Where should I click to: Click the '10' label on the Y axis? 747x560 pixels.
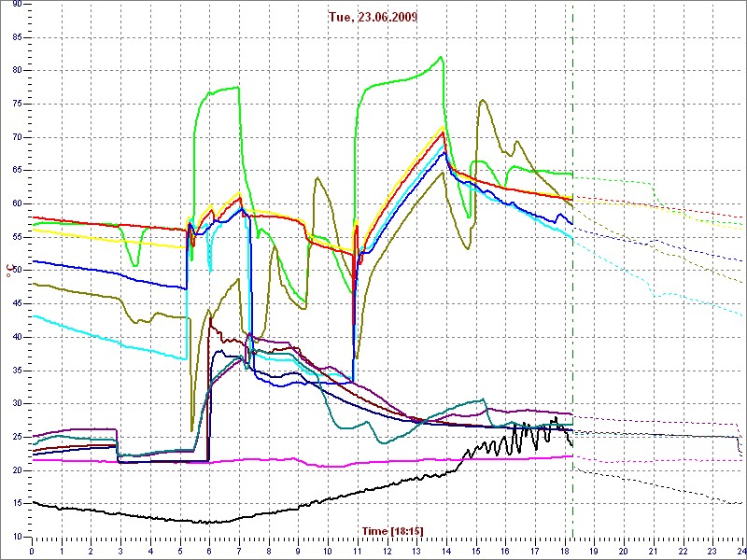[x=16, y=538]
